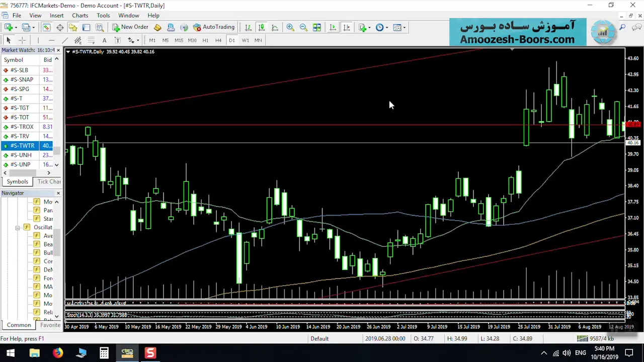Toggle the AutoTrading button

214,27
